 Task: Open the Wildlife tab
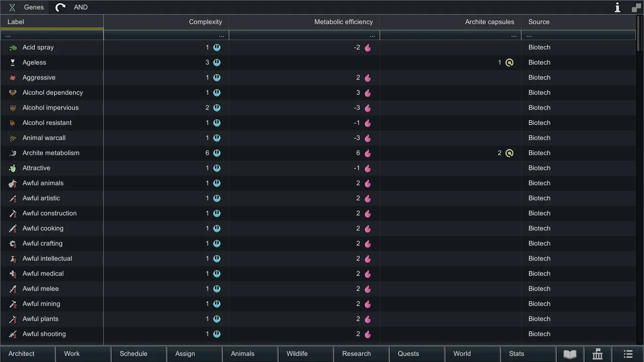pyautogui.click(x=297, y=354)
